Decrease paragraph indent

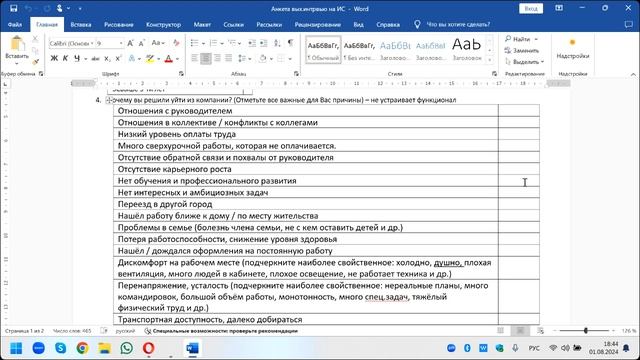pos(252,43)
